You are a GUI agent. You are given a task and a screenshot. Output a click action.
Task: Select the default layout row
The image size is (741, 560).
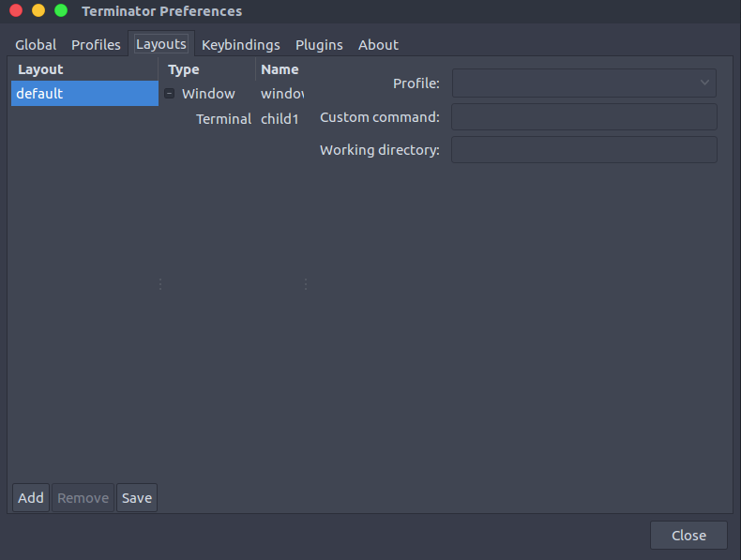coord(84,93)
